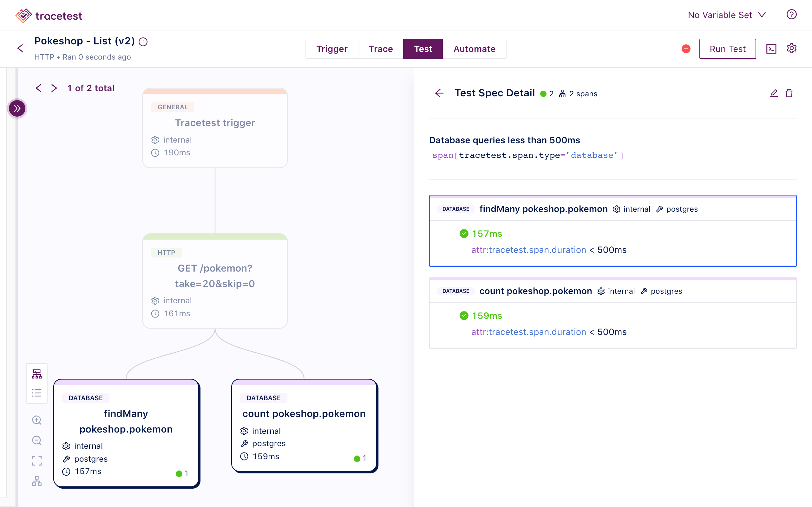
Task: Click the Run Test button
Action: (x=727, y=49)
